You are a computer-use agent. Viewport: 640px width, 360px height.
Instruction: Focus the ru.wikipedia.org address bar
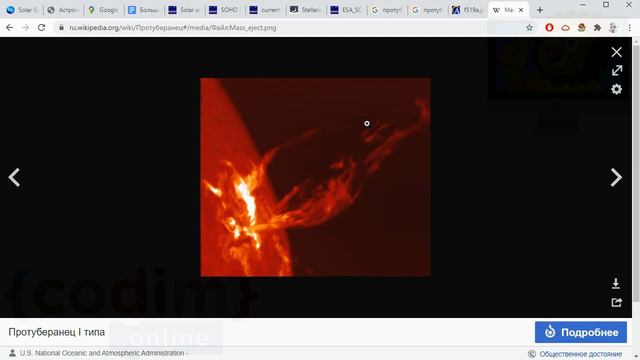click(x=173, y=28)
